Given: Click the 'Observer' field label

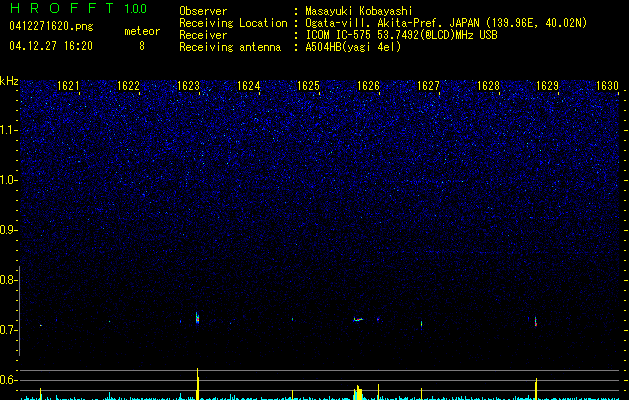Looking at the screenshot, I should pos(203,11).
